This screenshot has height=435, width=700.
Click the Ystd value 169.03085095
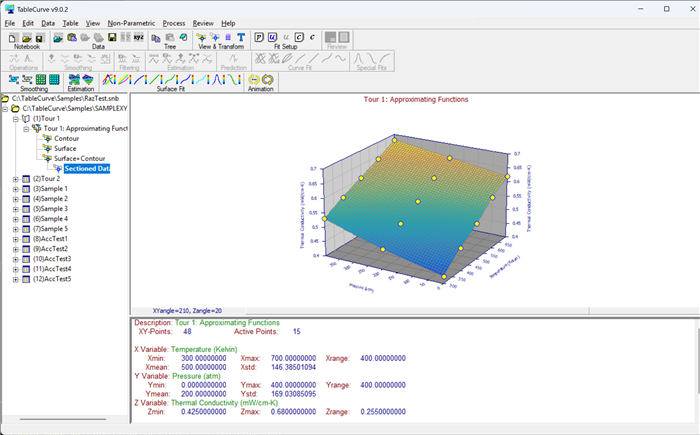click(x=293, y=394)
